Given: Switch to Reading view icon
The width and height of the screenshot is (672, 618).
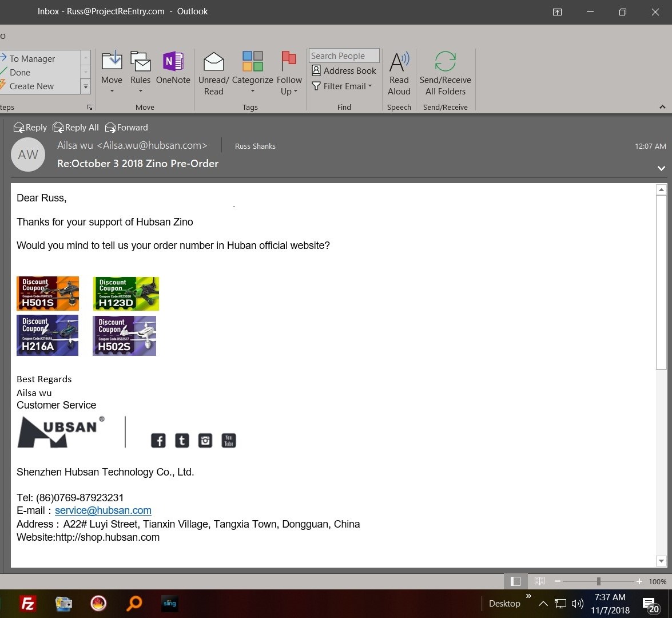Looking at the screenshot, I should [539, 581].
